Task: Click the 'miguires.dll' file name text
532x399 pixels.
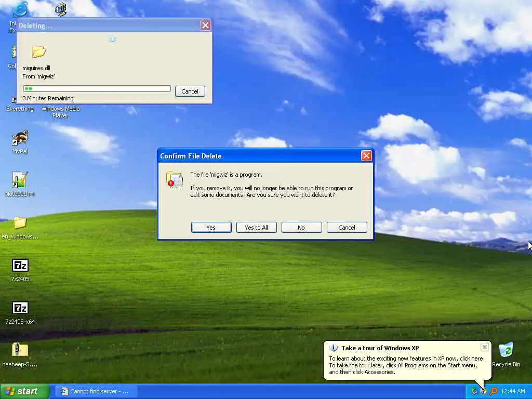Action: (36, 68)
